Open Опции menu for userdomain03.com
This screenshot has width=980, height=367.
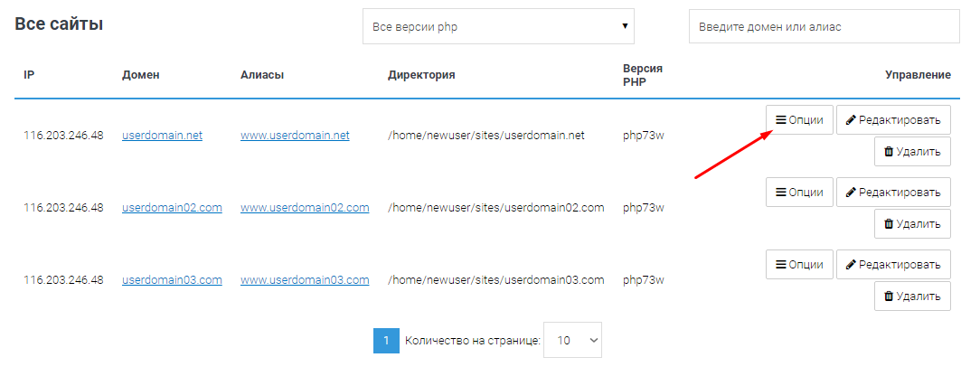click(799, 265)
